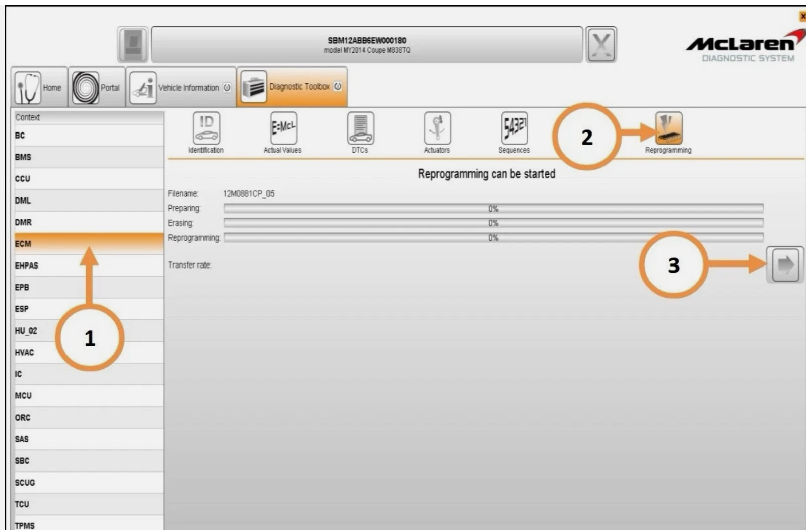The width and height of the screenshot is (806, 532).
Task: Open the Vehicle Information tab
Action: (181, 87)
